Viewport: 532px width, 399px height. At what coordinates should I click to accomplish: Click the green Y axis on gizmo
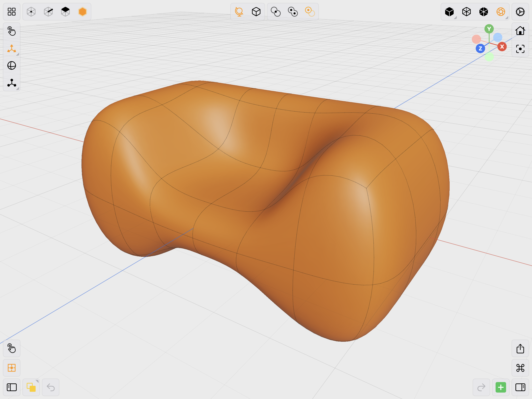tap(489, 29)
